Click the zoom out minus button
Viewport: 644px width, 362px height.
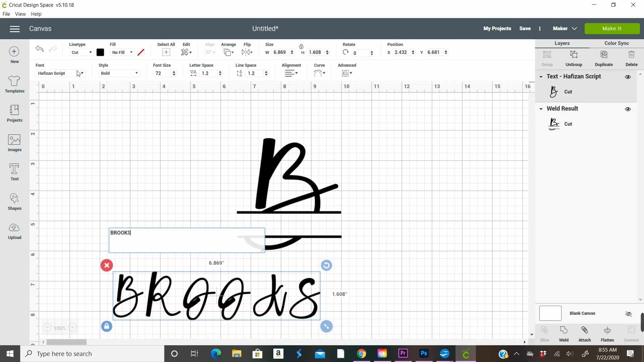(47, 328)
